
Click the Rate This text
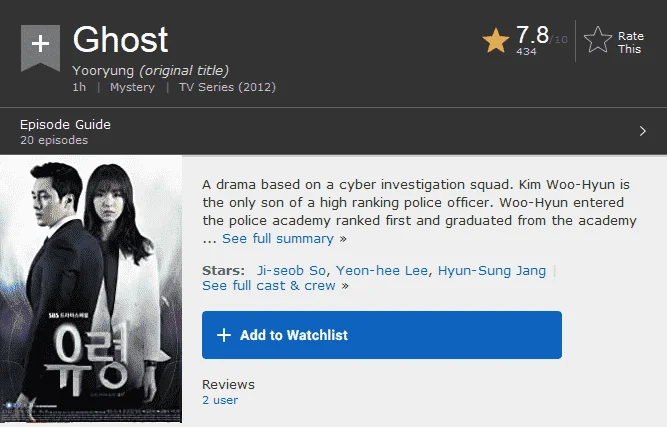point(630,43)
